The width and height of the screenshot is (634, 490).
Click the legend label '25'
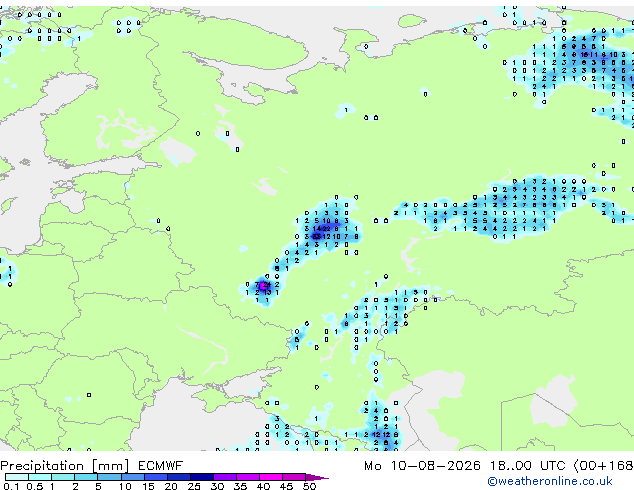point(194,486)
